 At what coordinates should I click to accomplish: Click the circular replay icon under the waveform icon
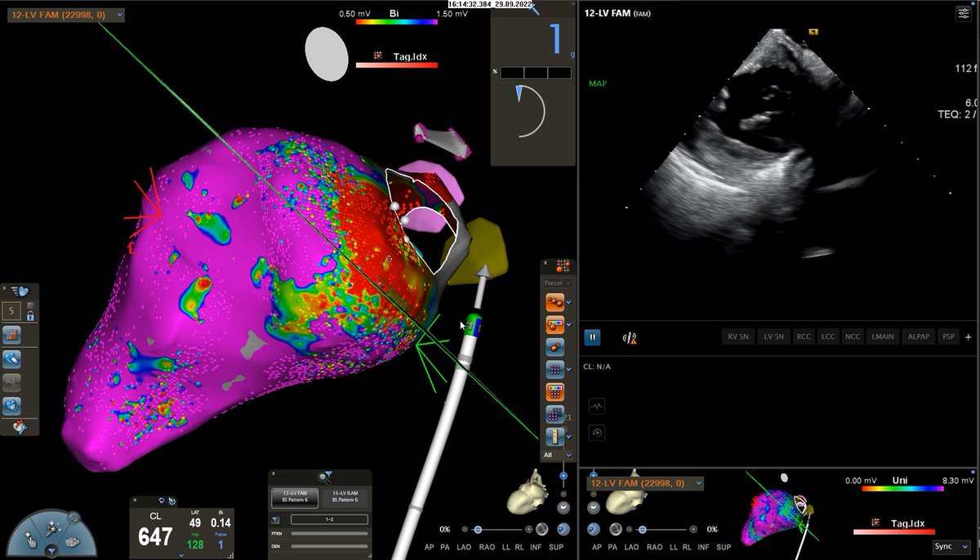(596, 433)
